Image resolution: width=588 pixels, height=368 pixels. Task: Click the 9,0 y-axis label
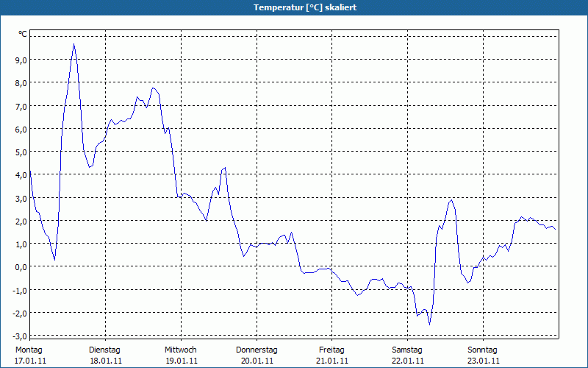tap(21, 60)
